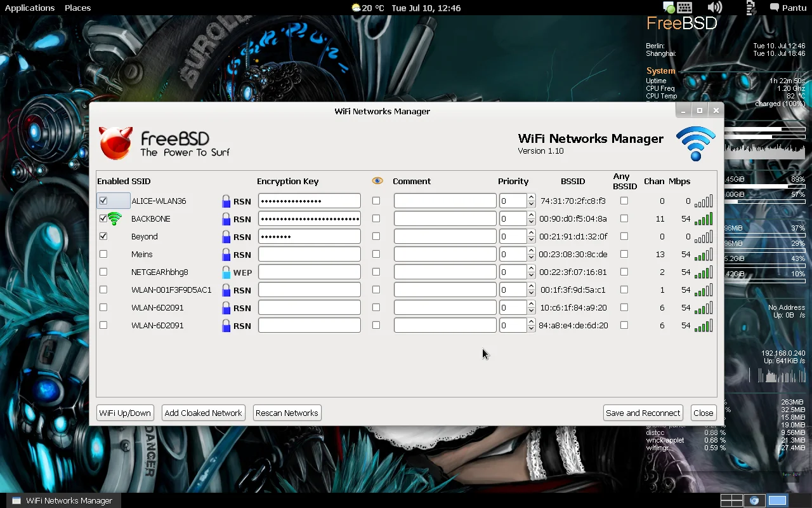Click the blue lock icon for ALICE-WLAN36
Viewport: 812px width, 508px height.
click(226, 201)
